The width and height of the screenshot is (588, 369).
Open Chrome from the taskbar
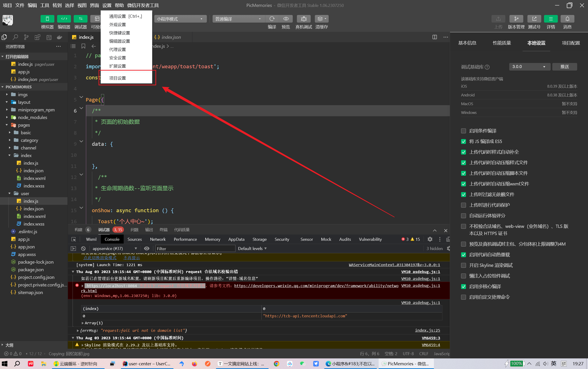click(276, 364)
